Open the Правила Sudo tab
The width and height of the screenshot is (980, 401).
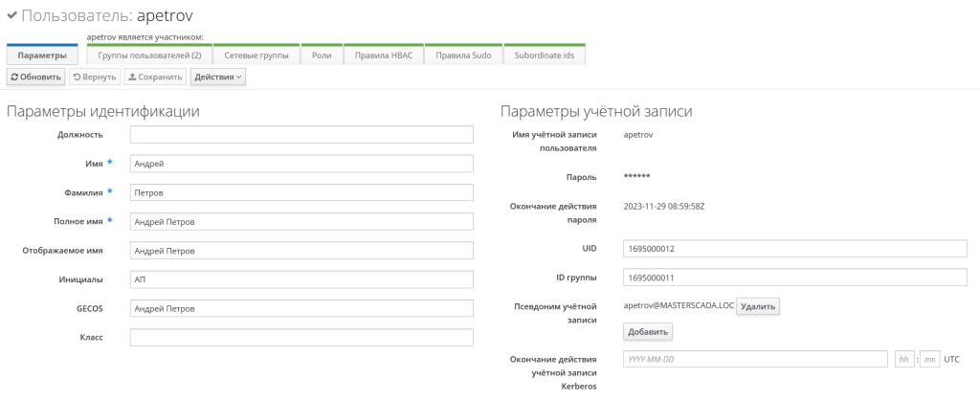pos(463,56)
